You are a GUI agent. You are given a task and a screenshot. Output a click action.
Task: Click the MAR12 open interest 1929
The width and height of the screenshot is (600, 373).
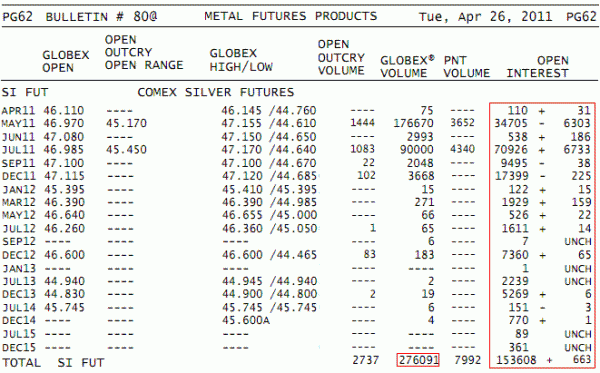pos(515,202)
